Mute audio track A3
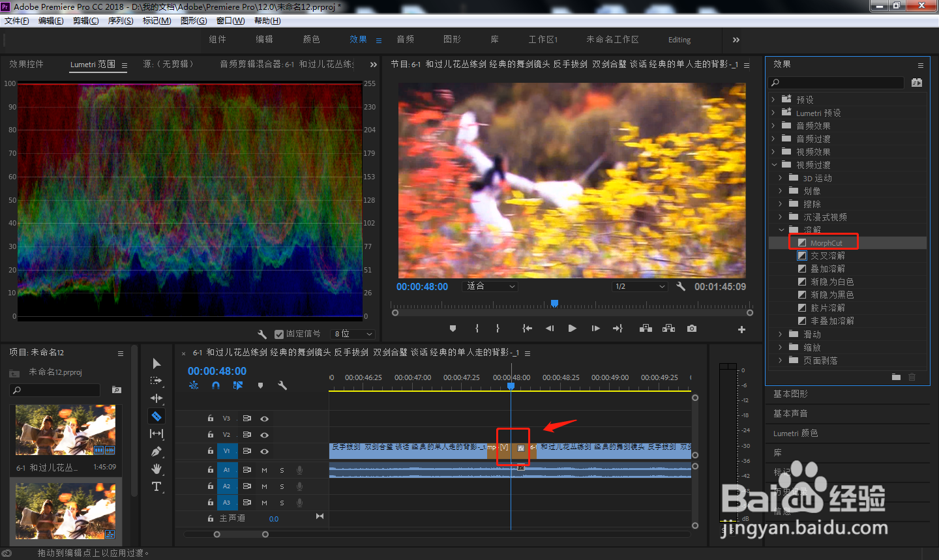 [x=264, y=503]
